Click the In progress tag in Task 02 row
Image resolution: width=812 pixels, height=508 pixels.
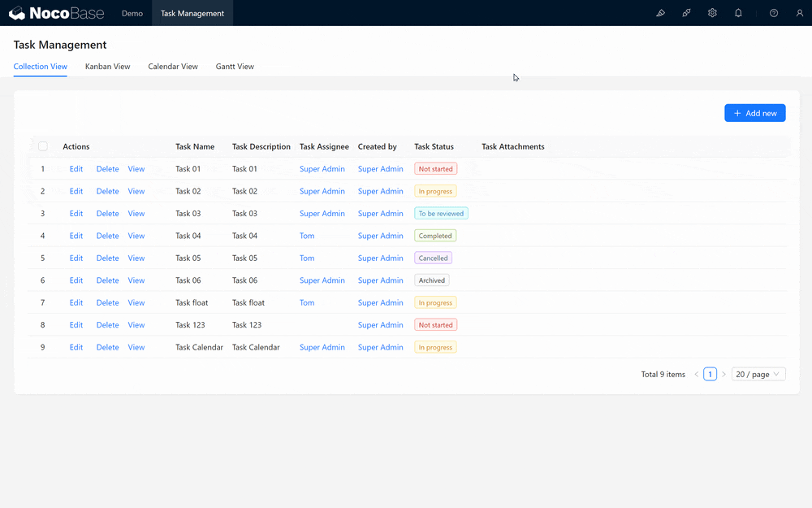coord(435,191)
